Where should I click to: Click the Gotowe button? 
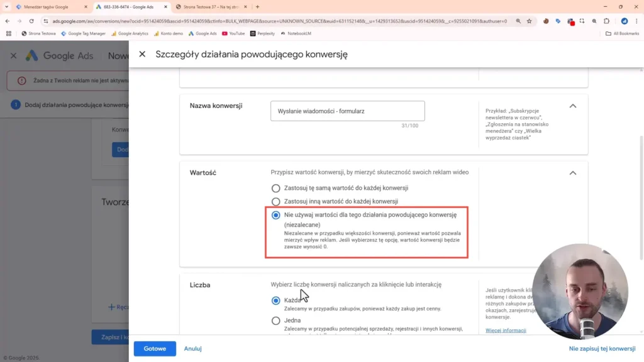[155, 348]
